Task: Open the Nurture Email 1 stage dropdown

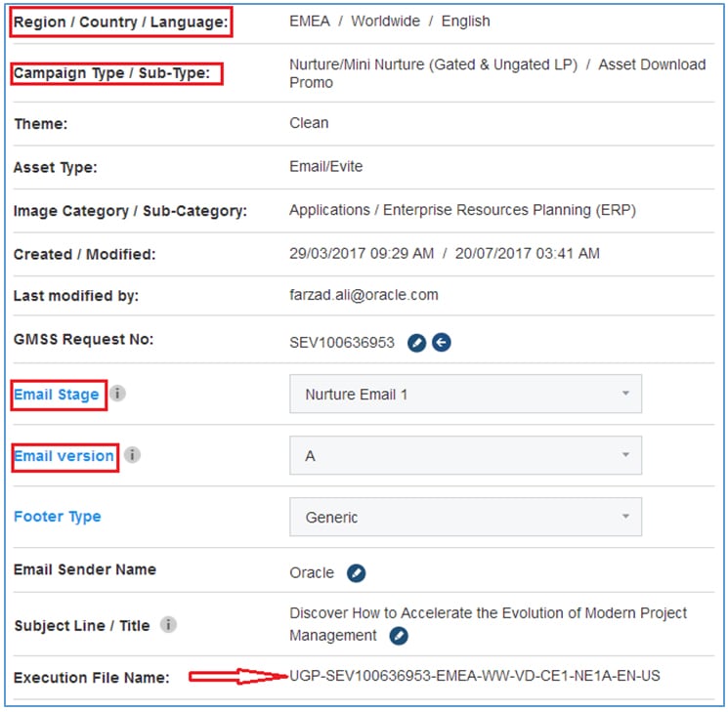Action: click(x=465, y=395)
